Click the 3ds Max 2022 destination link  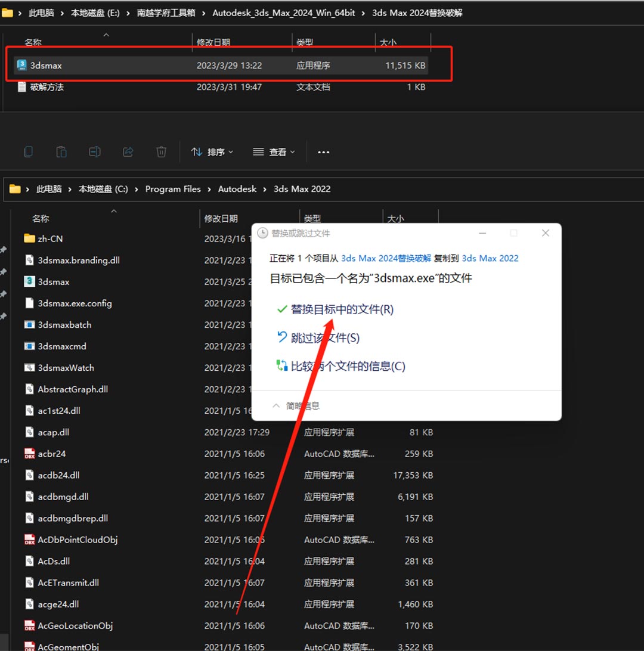[x=490, y=258]
